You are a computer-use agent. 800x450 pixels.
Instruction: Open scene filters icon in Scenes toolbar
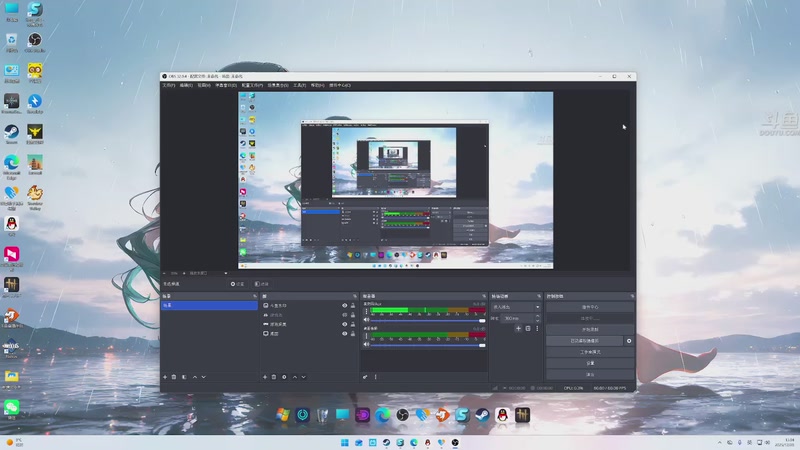coord(184,377)
